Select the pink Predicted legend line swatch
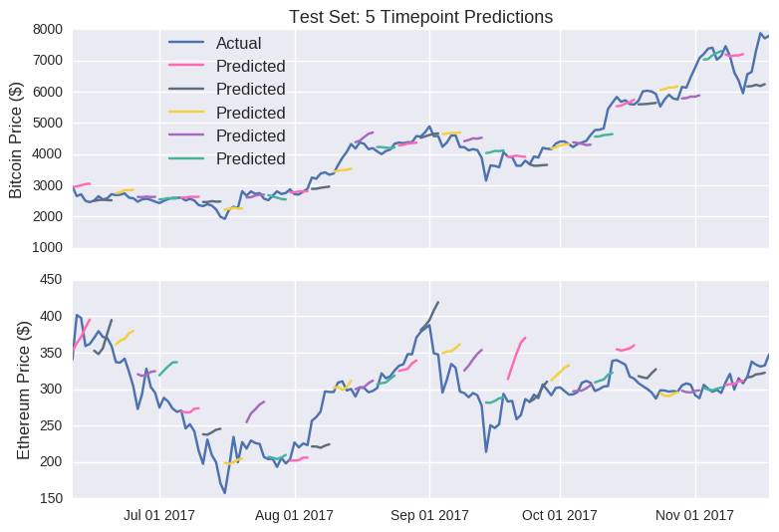This screenshot has width=779, height=532. pos(186,67)
